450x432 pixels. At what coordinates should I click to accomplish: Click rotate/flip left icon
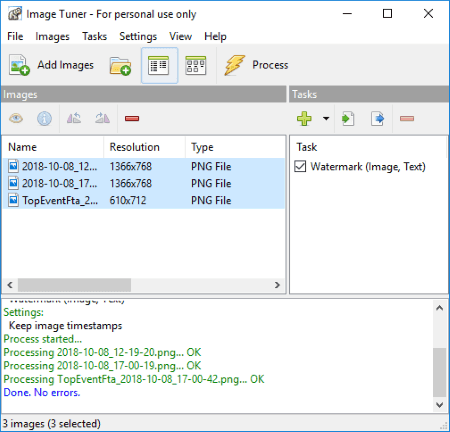pyautogui.click(x=74, y=118)
